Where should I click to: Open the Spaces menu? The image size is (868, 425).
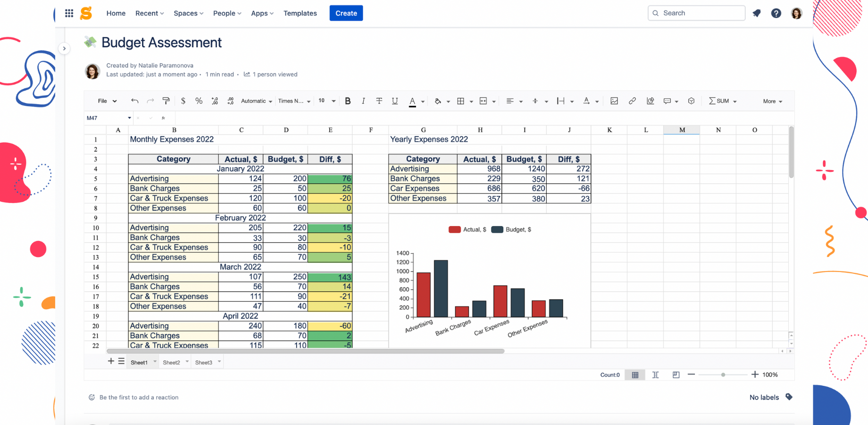point(189,13)
